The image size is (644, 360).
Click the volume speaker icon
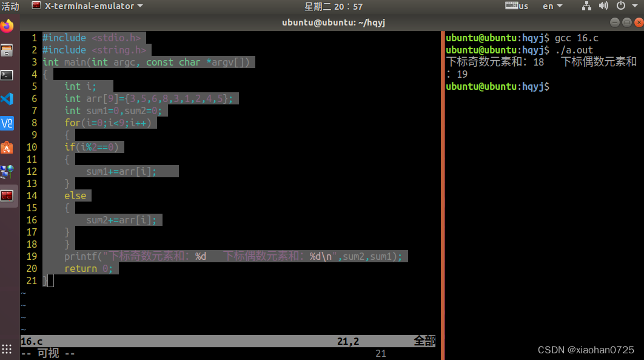point(603,5)
